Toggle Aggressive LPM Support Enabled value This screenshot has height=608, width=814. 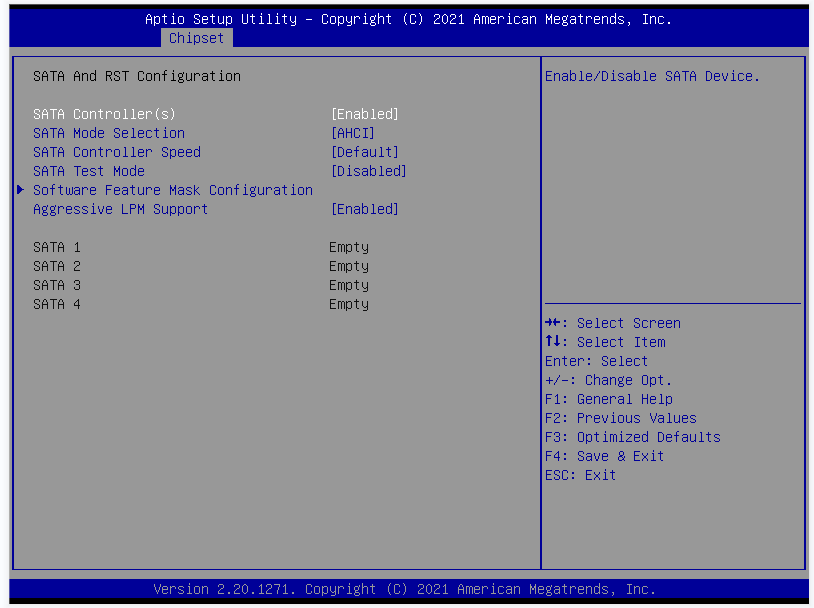364,209
